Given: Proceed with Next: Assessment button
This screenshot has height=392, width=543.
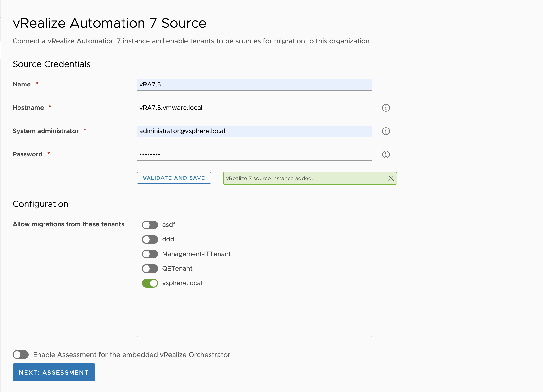Looking at the screenshot, I should [54, 372].
